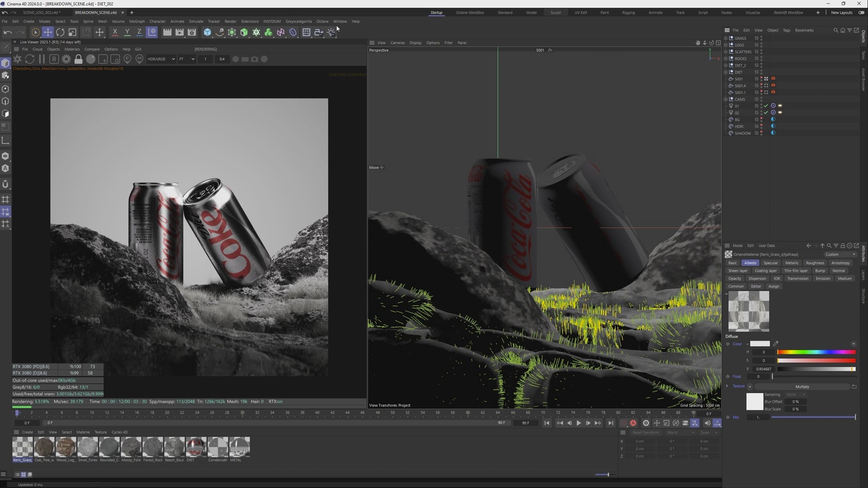Open the MoGraph menu

click(x=137, y=21)
